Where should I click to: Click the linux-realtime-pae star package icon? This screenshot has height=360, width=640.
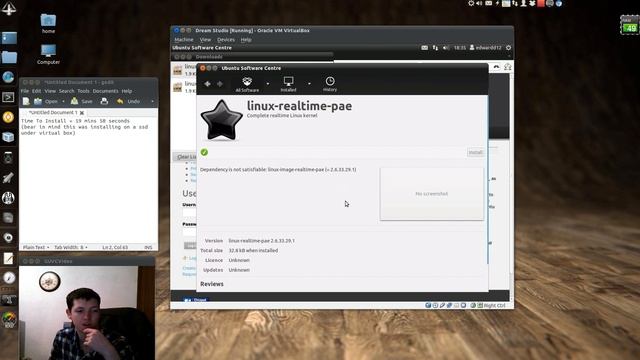(221, 120)
